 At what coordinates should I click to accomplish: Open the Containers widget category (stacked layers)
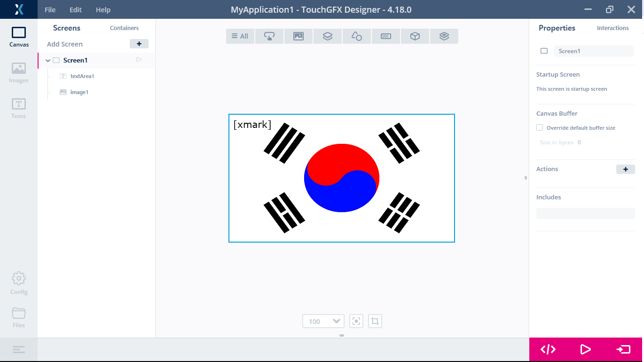tap(328, 36)
